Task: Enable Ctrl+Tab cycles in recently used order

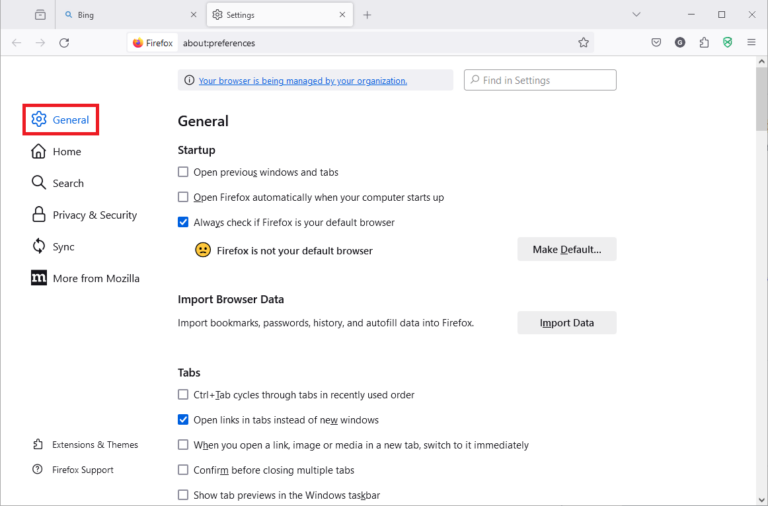Action: pyautogui.click(x=183, y=394)
